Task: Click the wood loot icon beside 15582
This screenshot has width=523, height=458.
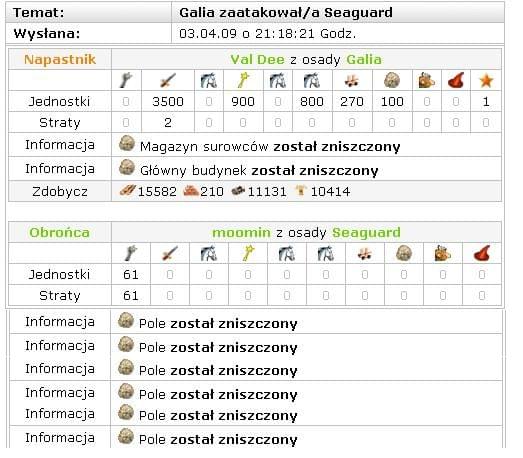Action: [x=128, y=191]
